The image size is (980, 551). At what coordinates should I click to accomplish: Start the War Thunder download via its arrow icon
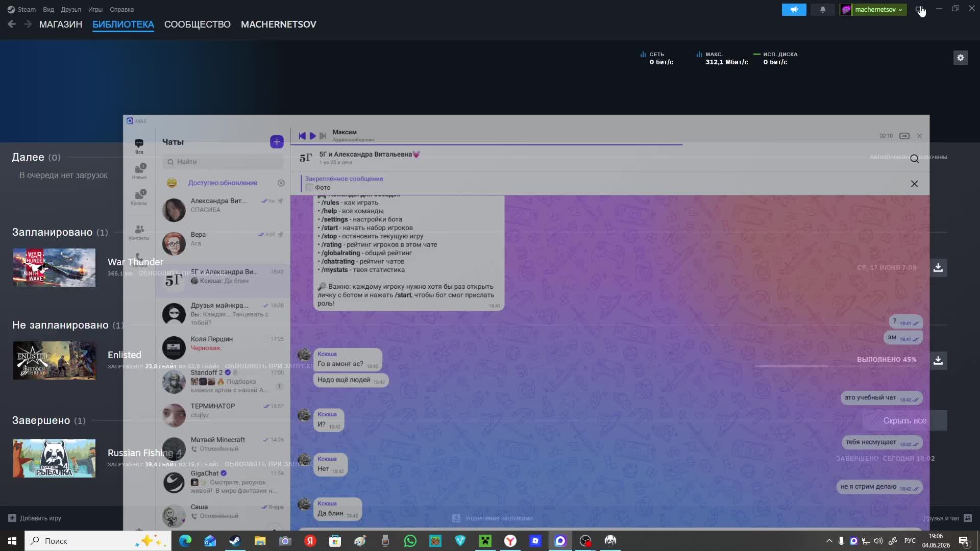tap(938, 267)
